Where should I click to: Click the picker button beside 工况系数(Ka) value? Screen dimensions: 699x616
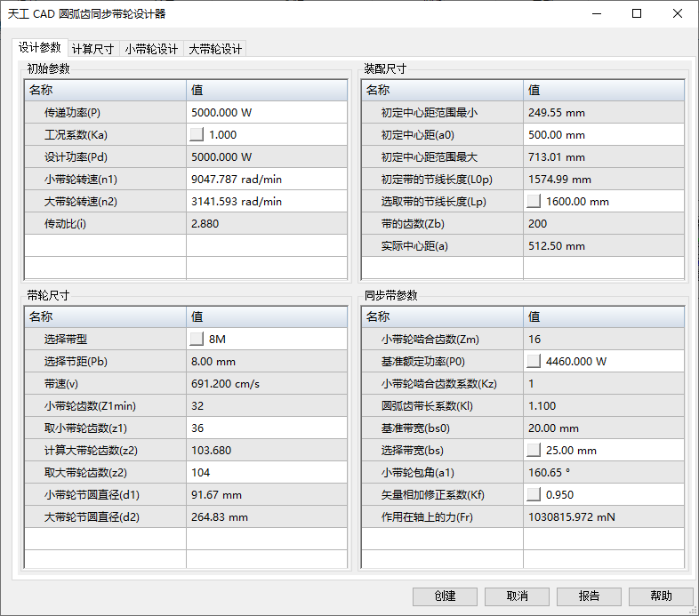(197, 135)
